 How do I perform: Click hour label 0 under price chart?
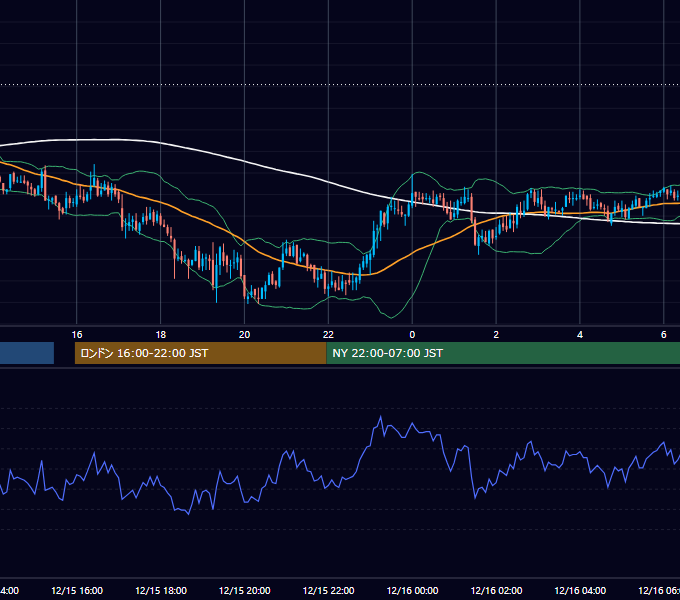(x=412, y=335)
